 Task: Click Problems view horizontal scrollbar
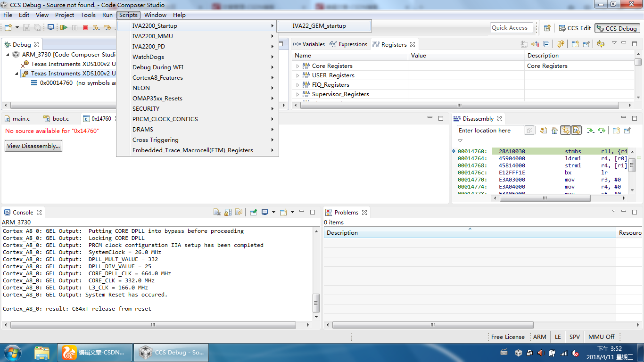pyautogui.click(x=433, y=325)
